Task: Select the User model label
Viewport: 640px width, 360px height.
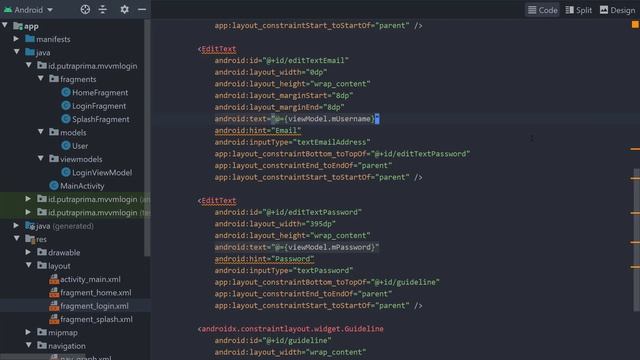Action: click(80, 146)
